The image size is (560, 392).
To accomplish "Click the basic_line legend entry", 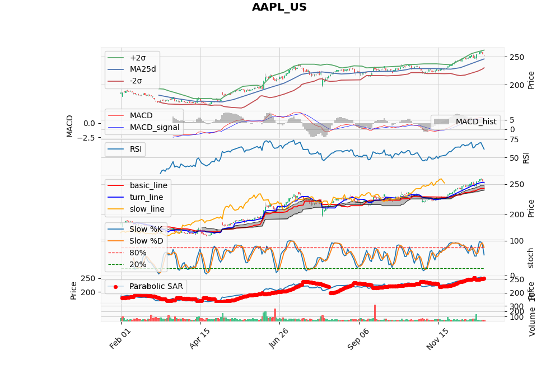I will (148, 186).
